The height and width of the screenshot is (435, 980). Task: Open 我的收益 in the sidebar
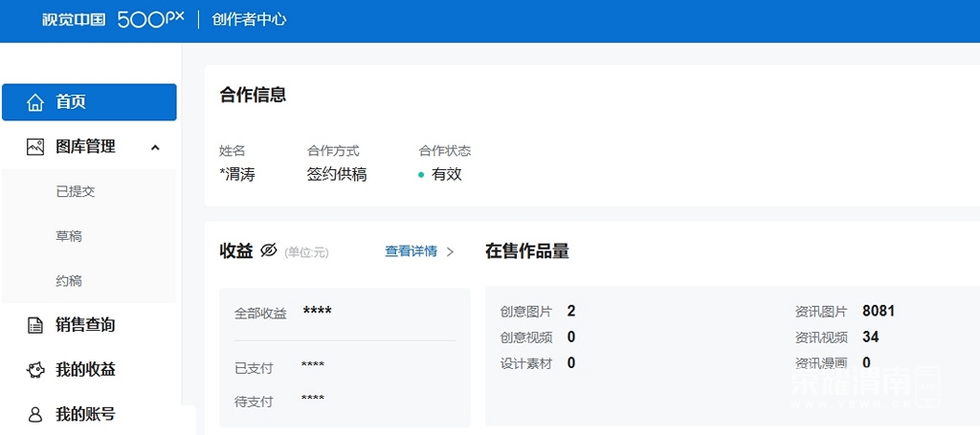[x=85, y=370]
